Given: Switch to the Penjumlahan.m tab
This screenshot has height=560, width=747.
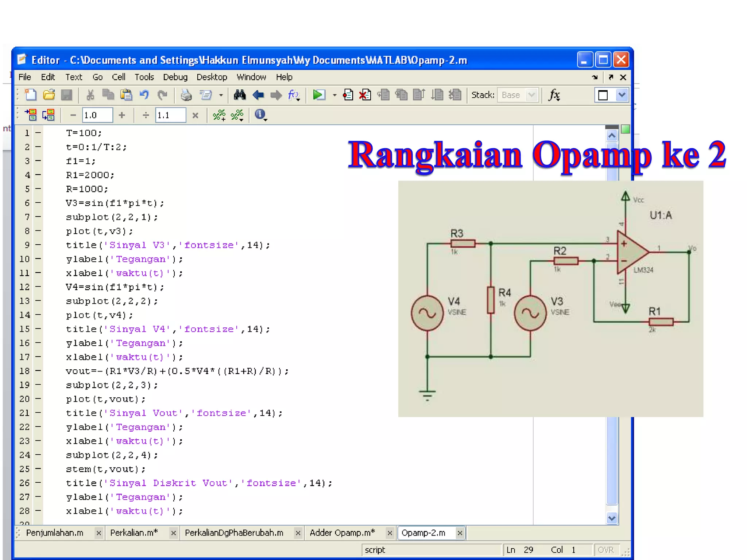Looking at the screenshot, I should [55, 533].
